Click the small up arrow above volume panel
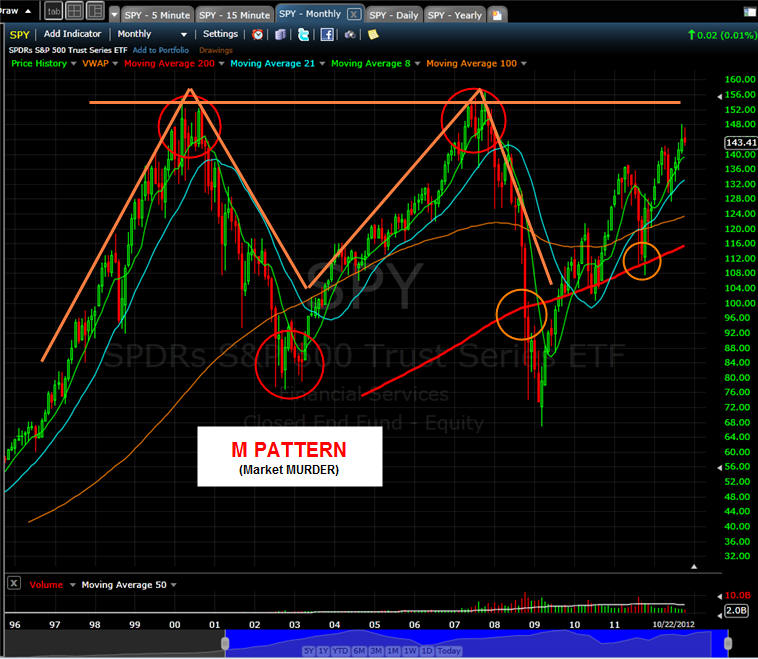Image resolution: width=758 pixels, height=659 pixels. [x=694, y=566]
